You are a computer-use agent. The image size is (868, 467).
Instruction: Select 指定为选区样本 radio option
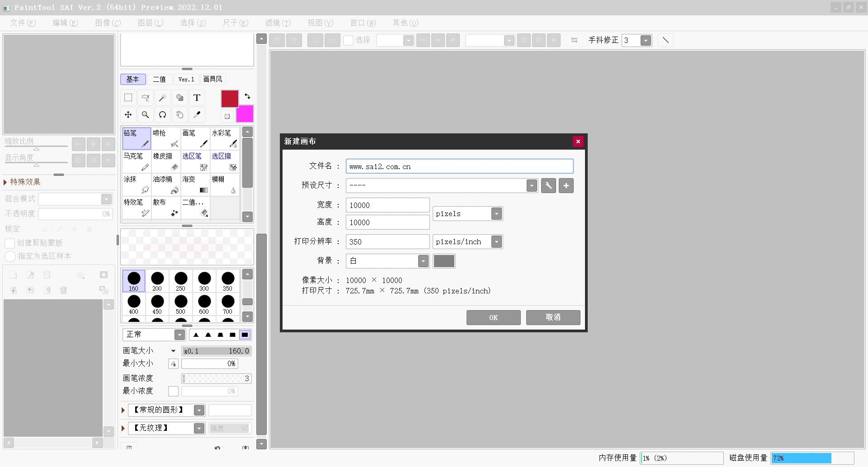click(x=10, y=256)
